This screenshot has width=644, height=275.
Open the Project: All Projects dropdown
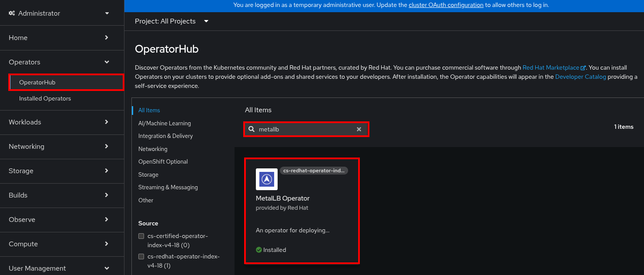point(172,21)
